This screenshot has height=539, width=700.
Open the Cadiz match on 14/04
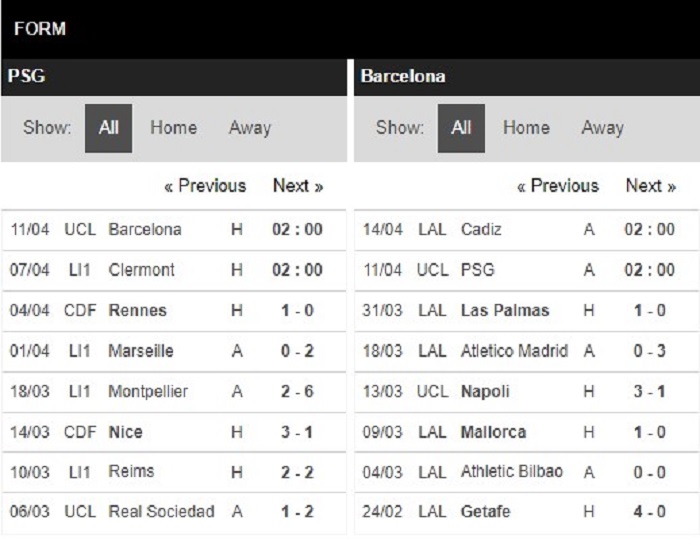pyautogui.click(x=527, y=230)
